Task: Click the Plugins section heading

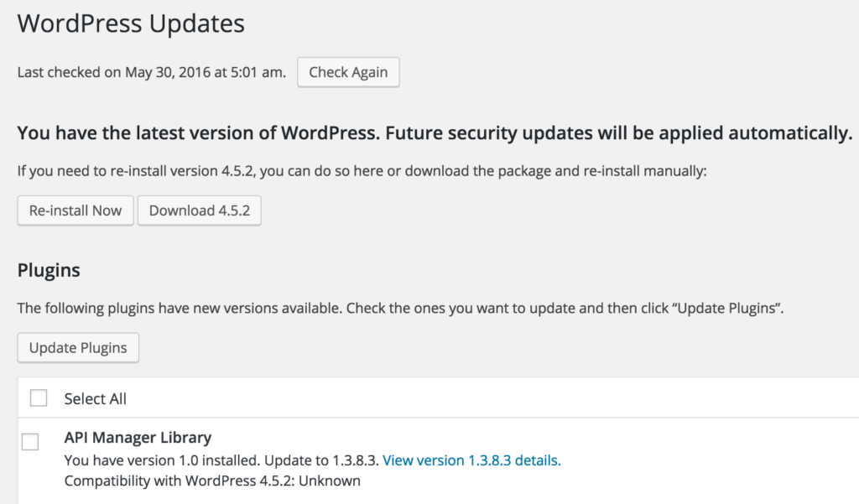Action: click(49, 270)
